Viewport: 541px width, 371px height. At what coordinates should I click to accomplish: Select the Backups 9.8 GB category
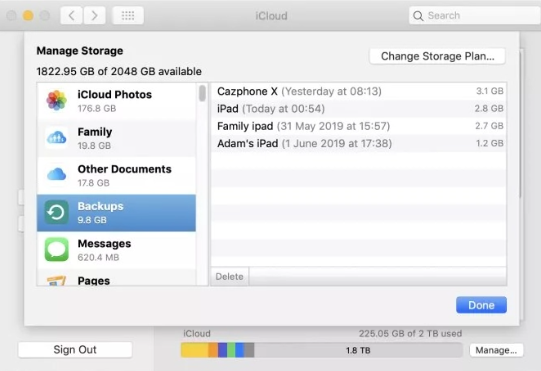(116, 213)
